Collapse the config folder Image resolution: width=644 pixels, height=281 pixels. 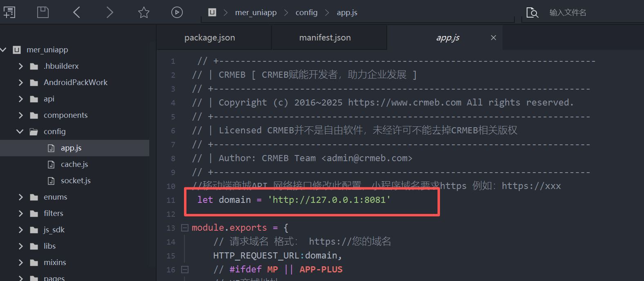[x=20, y=131]
